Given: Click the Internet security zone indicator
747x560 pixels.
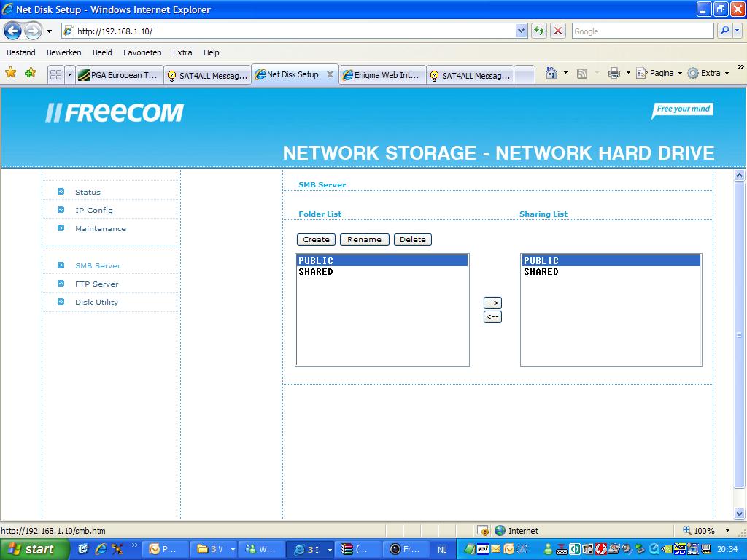Looking at the screenshot, I should (x=516, y=531).
